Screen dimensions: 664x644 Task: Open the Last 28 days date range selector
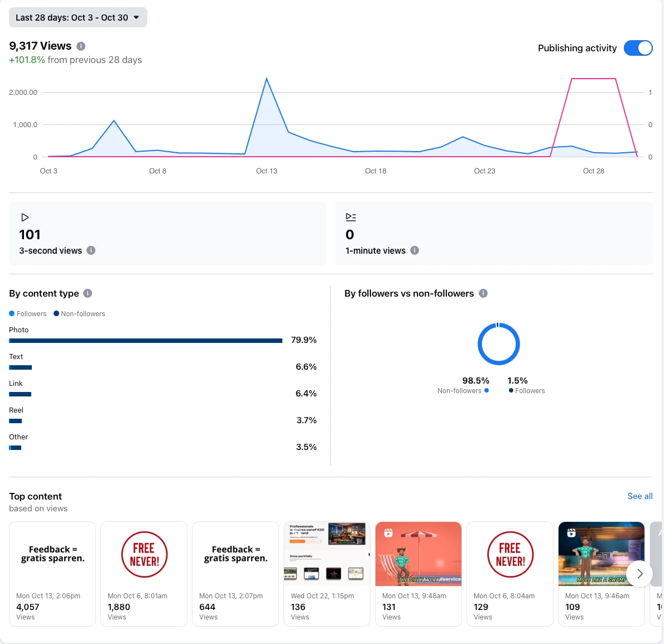[x=78, y=17]
